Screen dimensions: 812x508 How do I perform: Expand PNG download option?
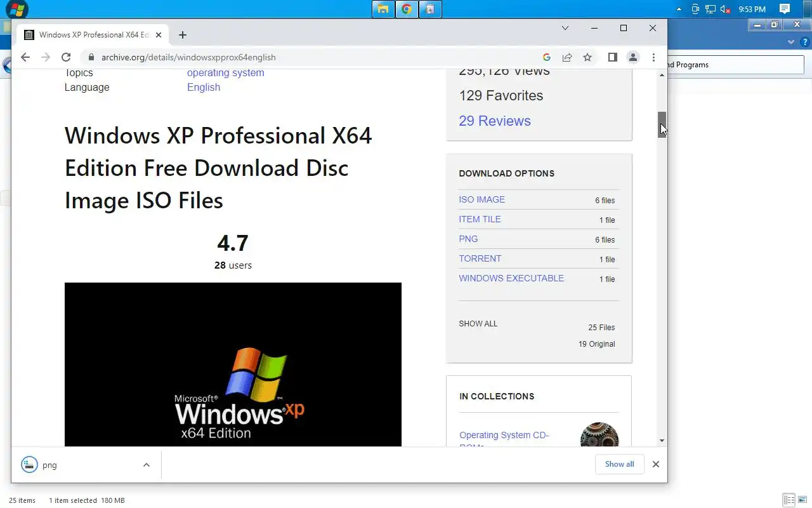point(468,239)
